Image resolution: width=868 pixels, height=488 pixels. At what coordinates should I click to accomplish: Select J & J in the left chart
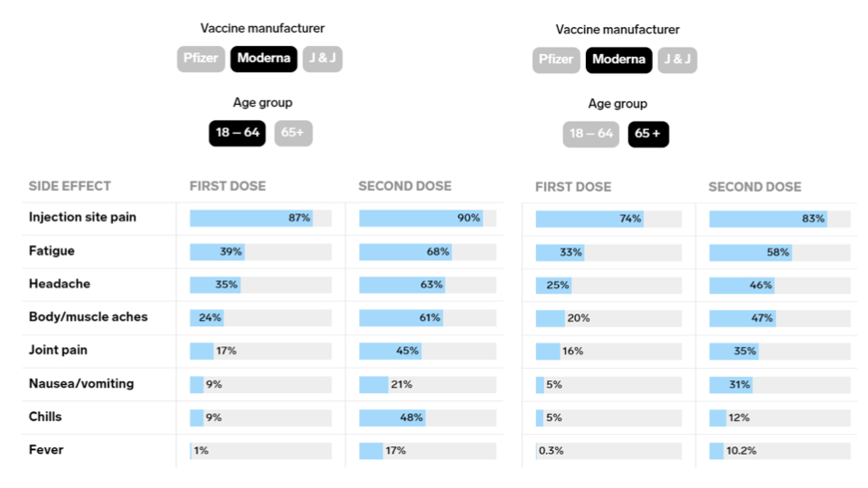[x=322, y=59]
